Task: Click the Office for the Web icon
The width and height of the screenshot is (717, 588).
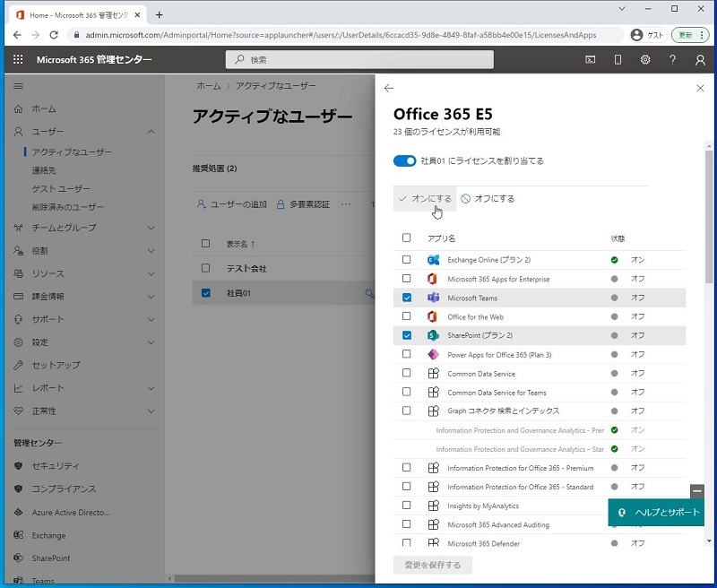Action: [x=433, y=316]
